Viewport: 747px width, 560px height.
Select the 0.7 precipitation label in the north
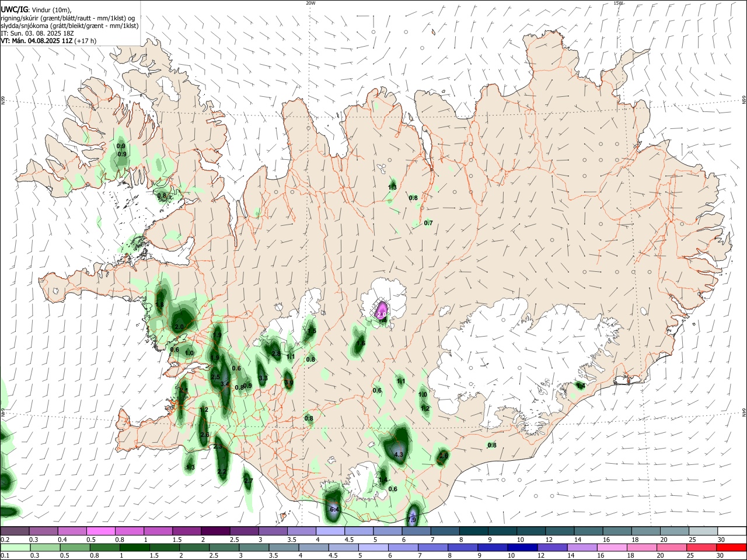[x=428, y=223]
